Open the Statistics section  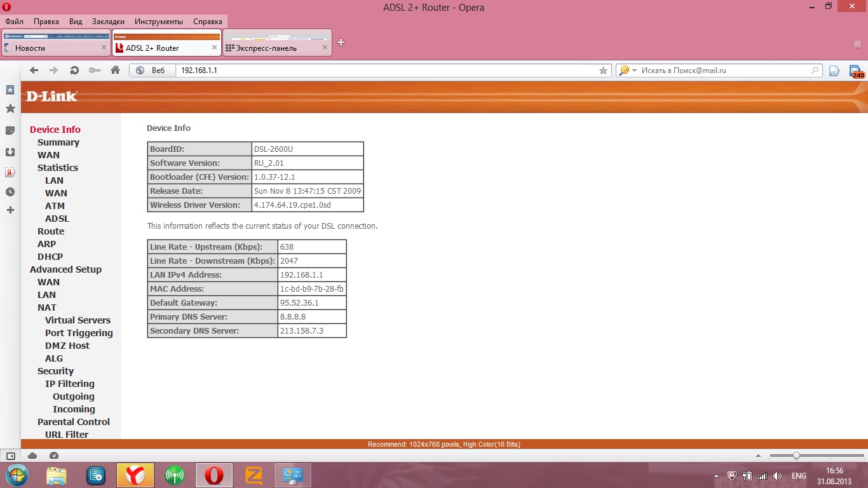(58, 168)
